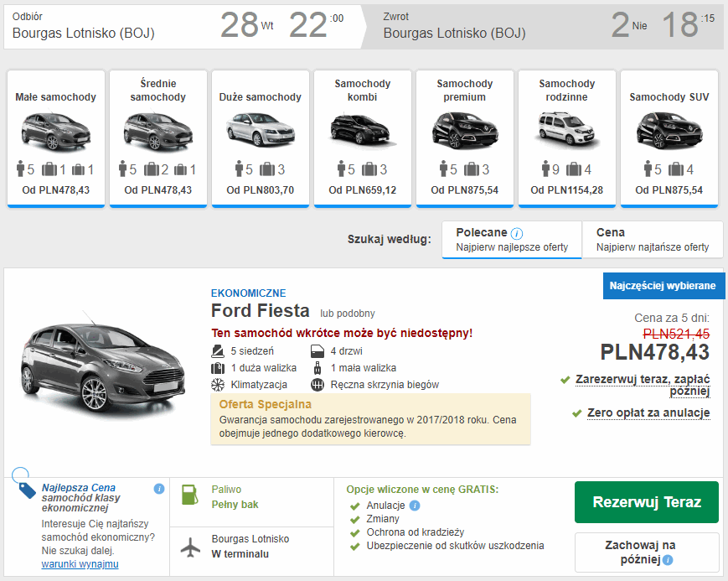The image size is (728, 581).
Task: Click the pickup time 22:00
Action: pyautogui.click(x=316, y=25)
